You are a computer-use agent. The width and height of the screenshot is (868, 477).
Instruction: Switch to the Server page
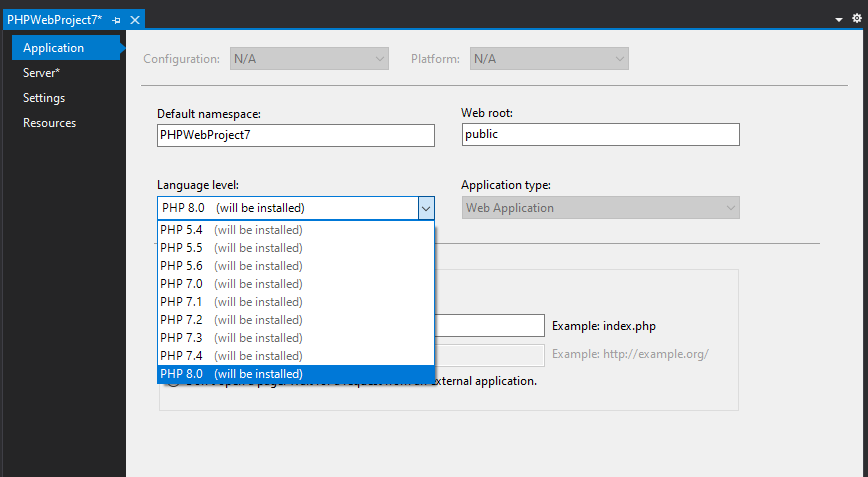tap(42, 72)
